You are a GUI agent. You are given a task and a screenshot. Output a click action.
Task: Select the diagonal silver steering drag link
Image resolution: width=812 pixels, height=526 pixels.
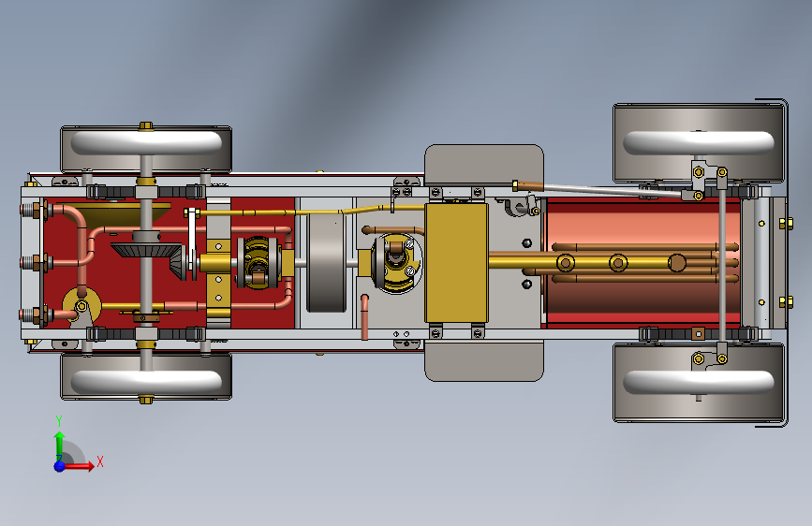click(611, 189)
